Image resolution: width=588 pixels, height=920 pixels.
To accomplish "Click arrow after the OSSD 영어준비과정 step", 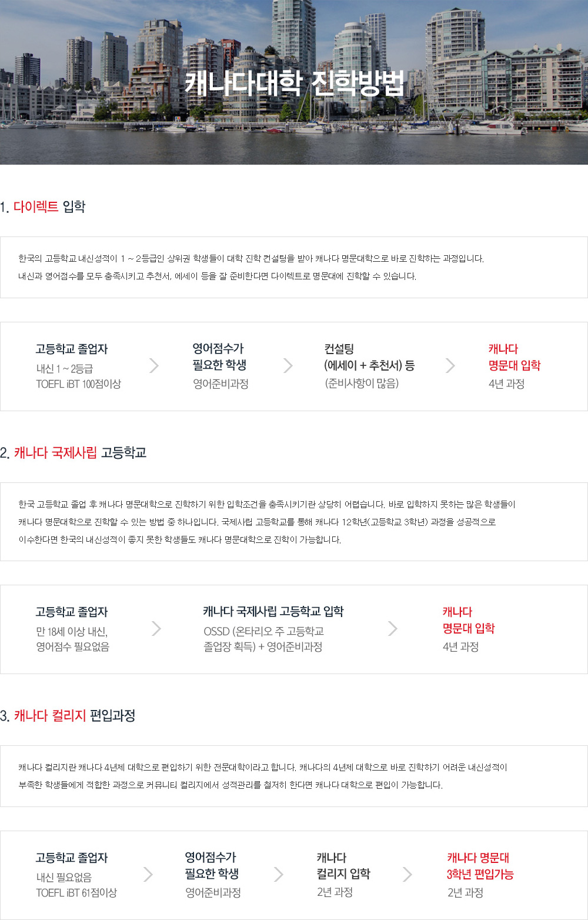I will 393,629.
